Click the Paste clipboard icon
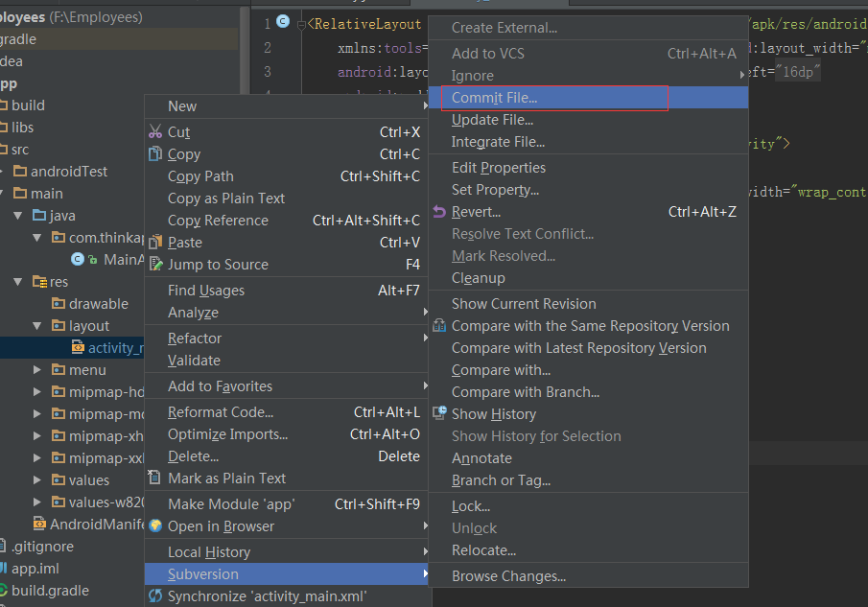 click(x=155, y=243)
